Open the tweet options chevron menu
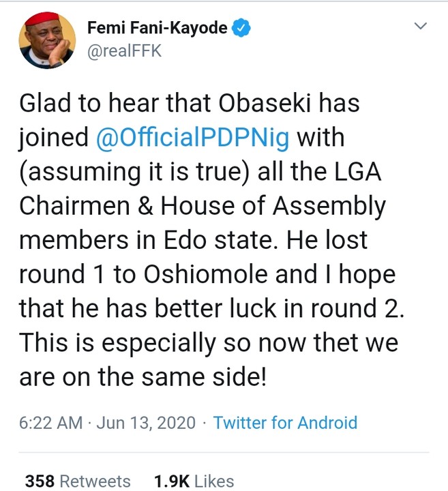 [x=421, y=27]
